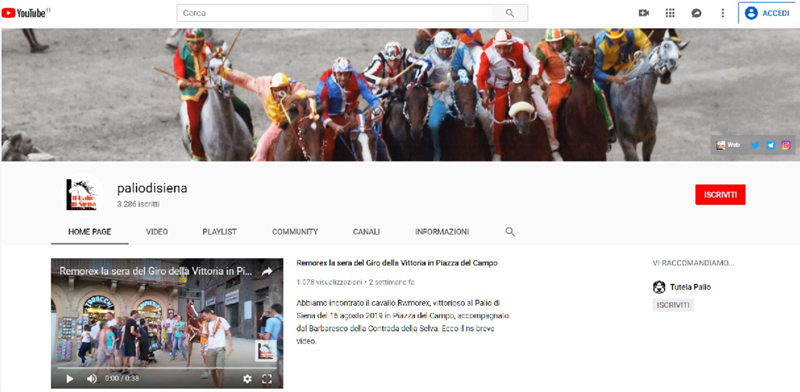The image size is (800, 392).
Task: Open the Web link on the banner
Action: click(728, 145)
